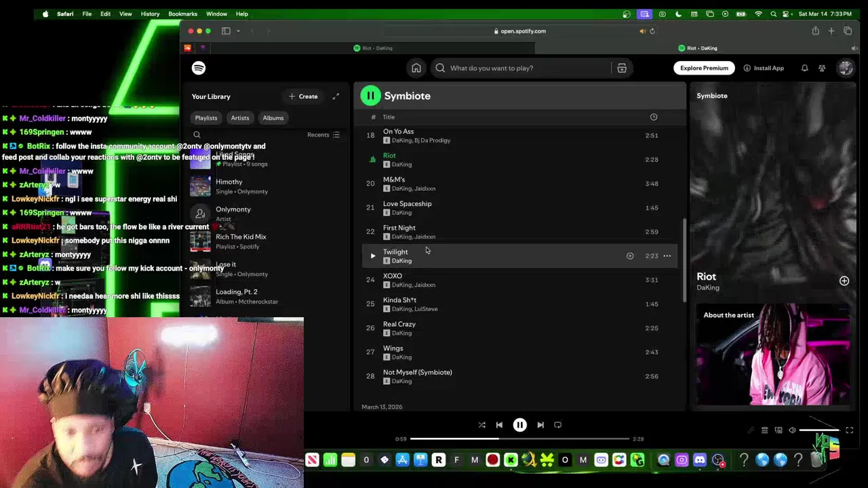Open Discord from the Dock
Viewport: 868px width, 488px height.
pyautogui.click(x=700, y=460)
